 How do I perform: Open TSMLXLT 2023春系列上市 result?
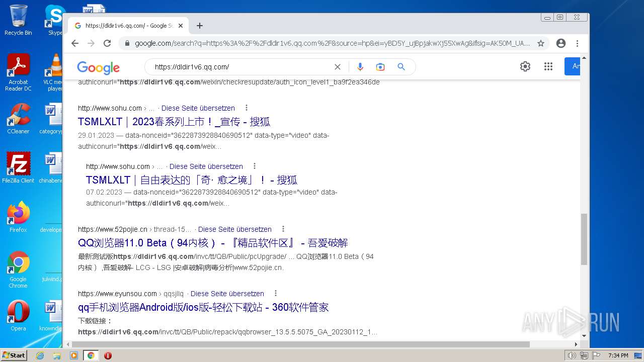point(174,122)
